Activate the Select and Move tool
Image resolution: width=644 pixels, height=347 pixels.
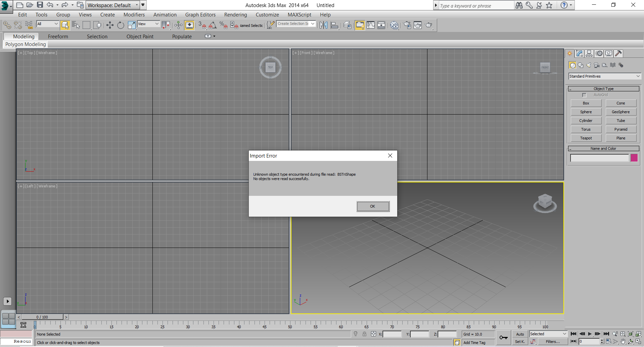(110, 25)
